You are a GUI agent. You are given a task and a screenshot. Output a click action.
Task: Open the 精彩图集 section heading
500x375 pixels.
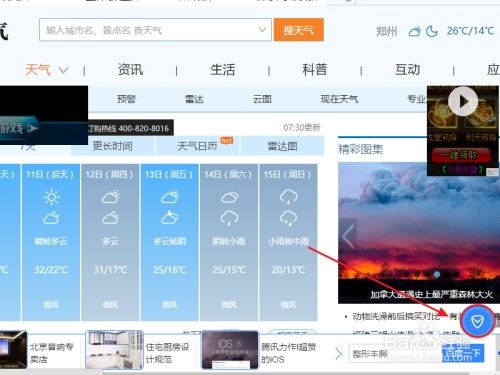click(361, 149)
